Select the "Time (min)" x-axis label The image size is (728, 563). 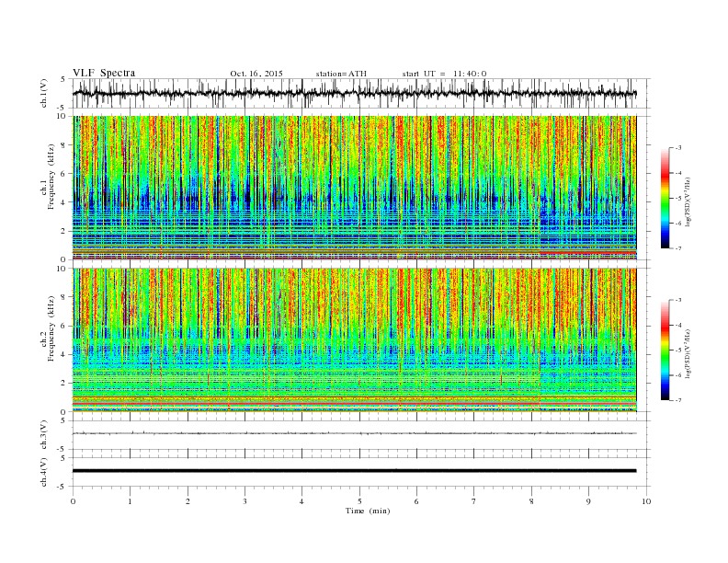[368, 511]
